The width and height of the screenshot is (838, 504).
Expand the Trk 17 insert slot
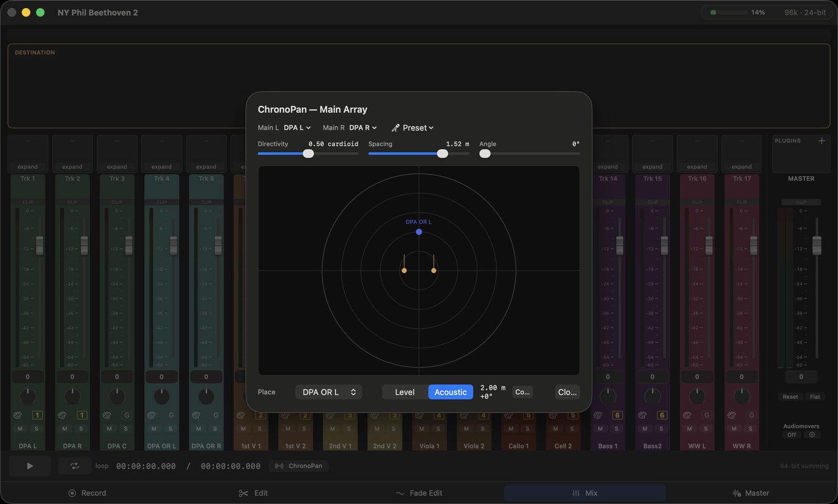point(742,167)
